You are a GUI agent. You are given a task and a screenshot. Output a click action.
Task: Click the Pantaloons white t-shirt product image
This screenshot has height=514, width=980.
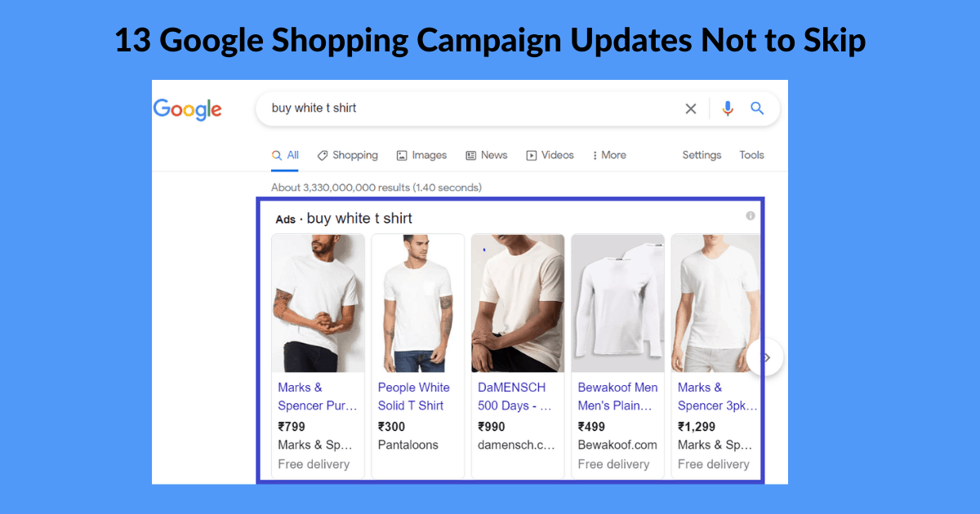(418, 304)
